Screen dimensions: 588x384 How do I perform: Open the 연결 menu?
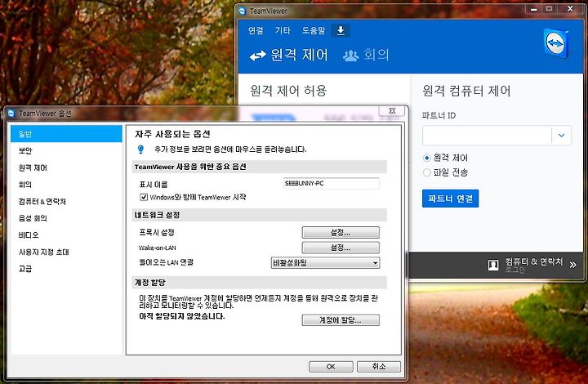pos(256,30)
